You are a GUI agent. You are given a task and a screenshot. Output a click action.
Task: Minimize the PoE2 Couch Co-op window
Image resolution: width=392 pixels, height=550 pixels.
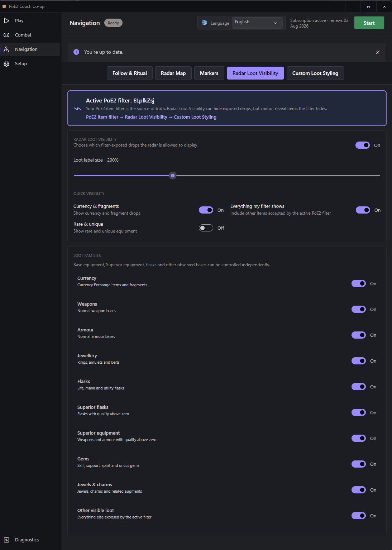click(x=353, y=6)
